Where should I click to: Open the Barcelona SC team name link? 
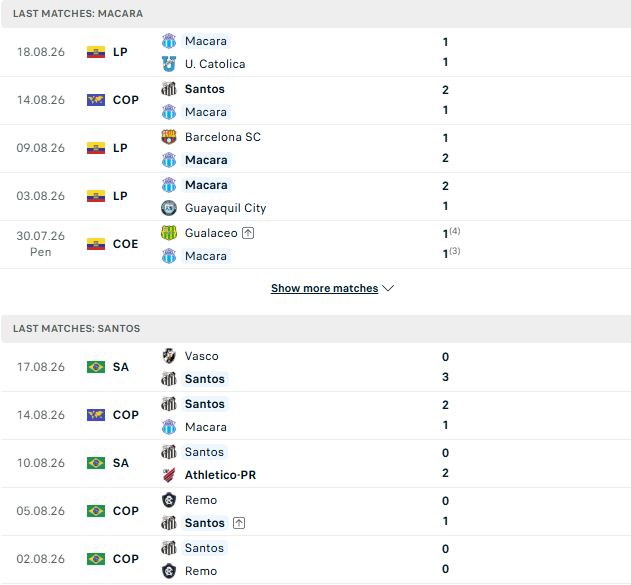tap(223, 137)
